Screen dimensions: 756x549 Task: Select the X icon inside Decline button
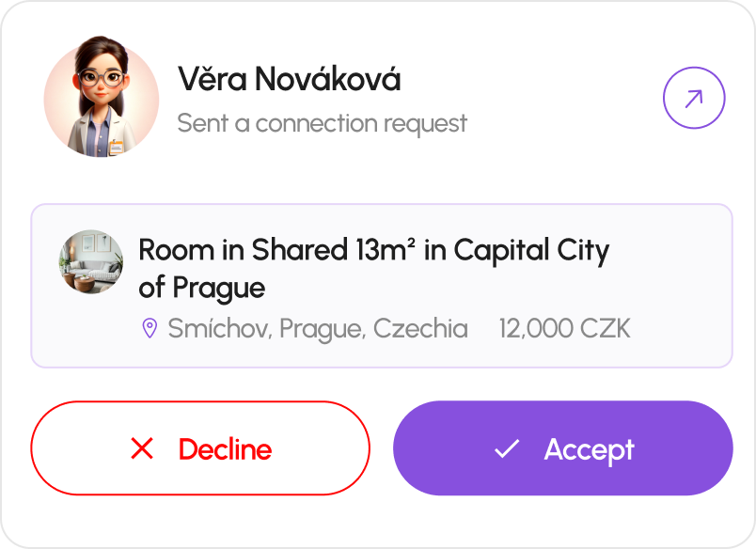pyautogui.click(x=143, y=448)
